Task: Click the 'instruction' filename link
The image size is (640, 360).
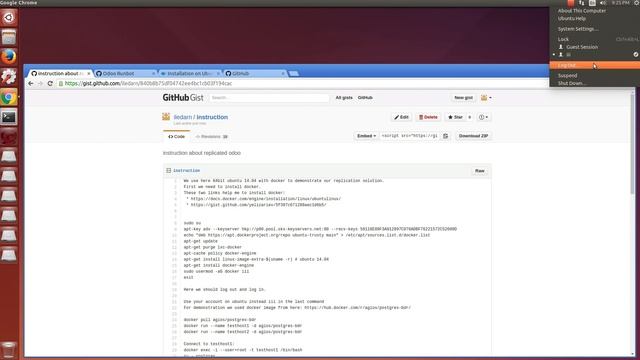Action: click(x=187, y=171)
